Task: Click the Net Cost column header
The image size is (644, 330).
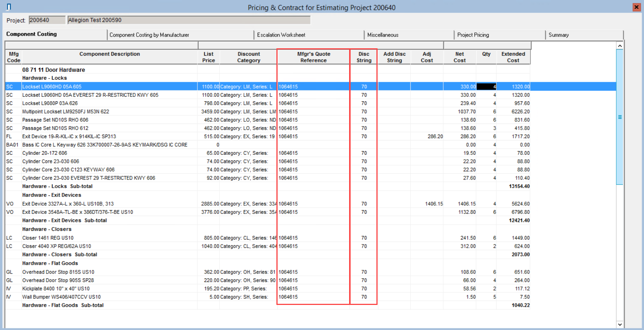Action: pyautogui.click(x=459, y=57)
